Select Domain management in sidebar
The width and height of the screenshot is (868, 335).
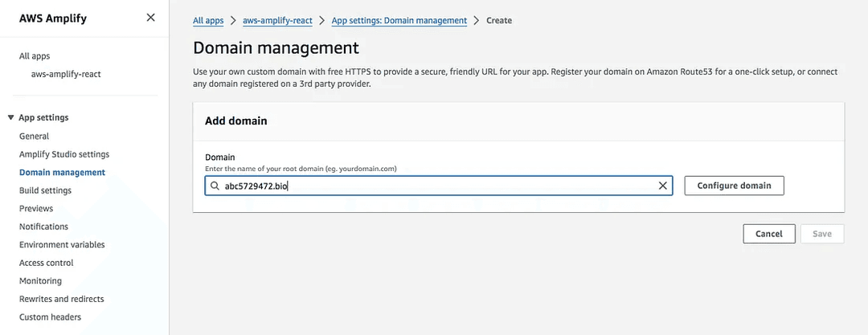coord(62,172)
